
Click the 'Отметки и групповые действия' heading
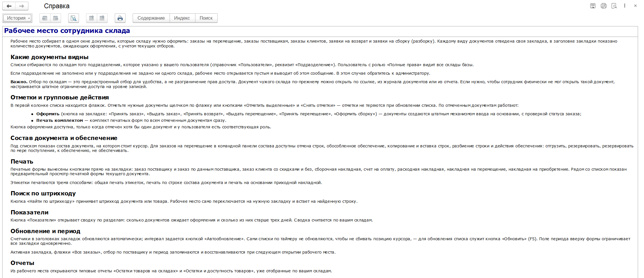pos(60,97)
